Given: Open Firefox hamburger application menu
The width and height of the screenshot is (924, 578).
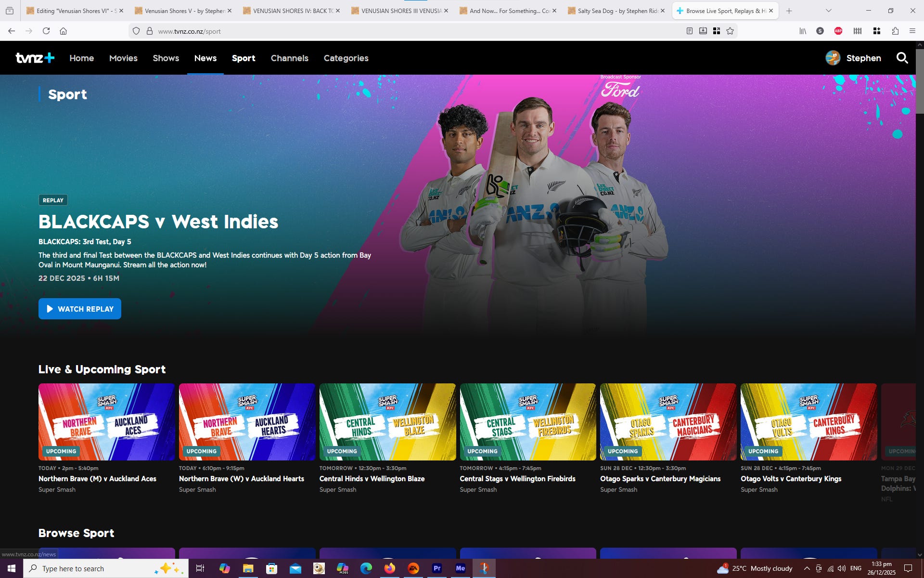Looking at the screenshot, I should (x=912, y=31).
